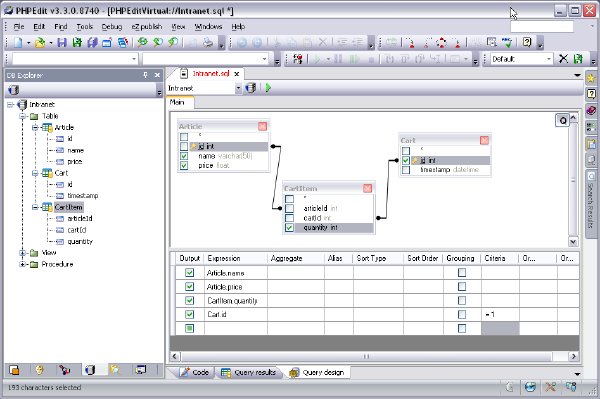Screen dimensions: 600x399
Task: Remove the CartItem table from the designer
Action: (x=367, y=188)
